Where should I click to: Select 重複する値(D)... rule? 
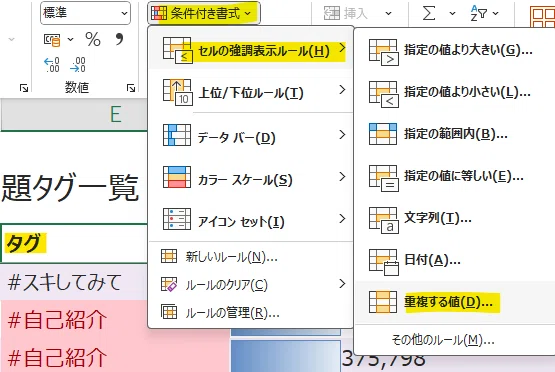click(454, 302)
